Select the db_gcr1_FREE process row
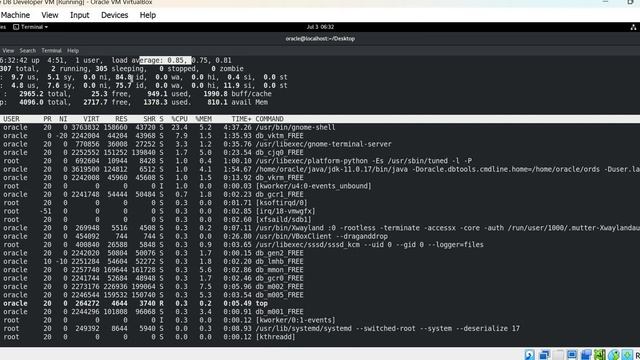Image resolution: width=640 pixels, height=360 pixels. pyautogui.click(x=320, y=194)
